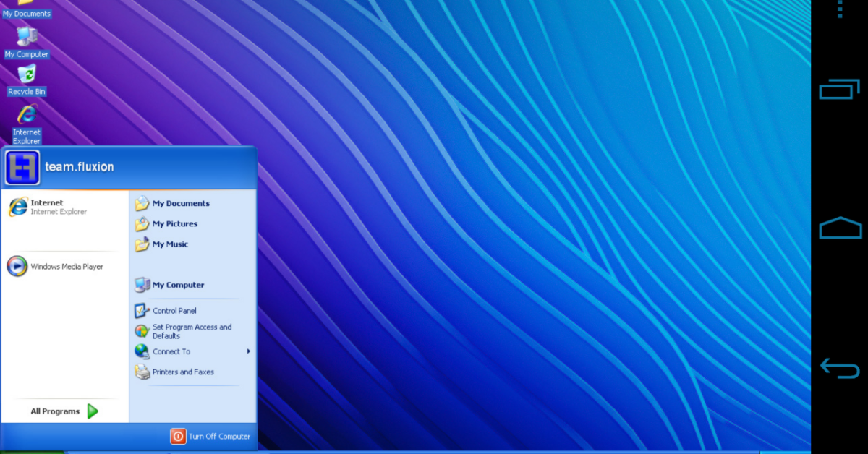Expand All Programs with the green arrow

click(92, 411)
